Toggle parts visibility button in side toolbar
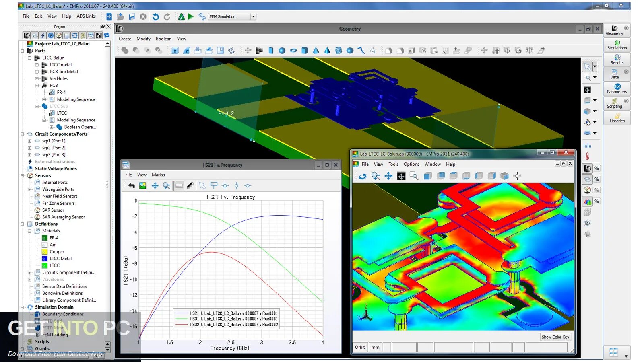This screenshot has height=362, width=644. pos(588,169)
